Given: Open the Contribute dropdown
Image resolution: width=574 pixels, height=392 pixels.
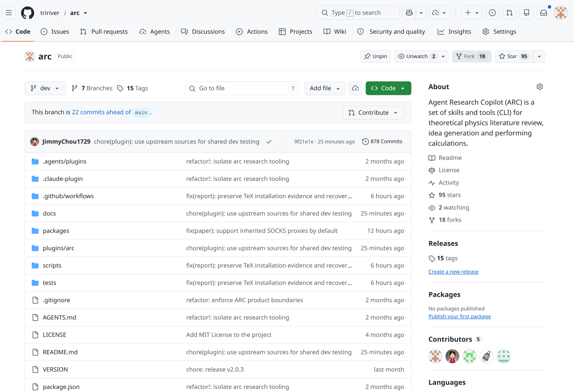Looking at the screenshot, I should click(373, 112).
